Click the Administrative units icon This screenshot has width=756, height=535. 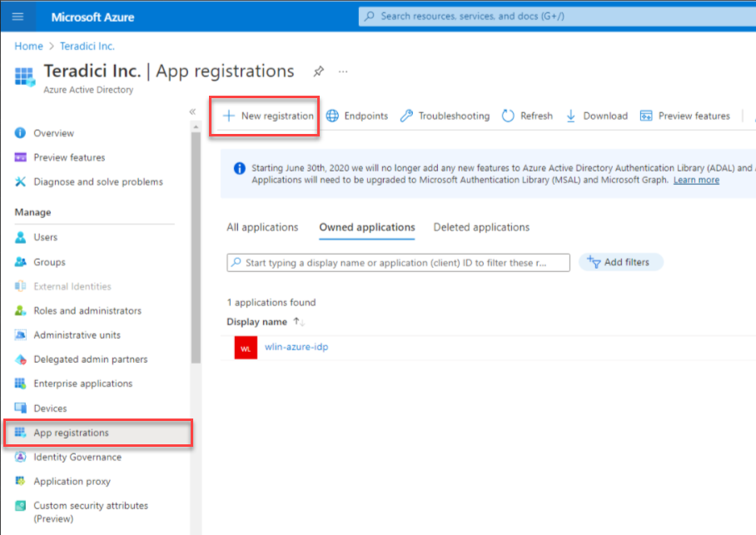pos(20,335)
